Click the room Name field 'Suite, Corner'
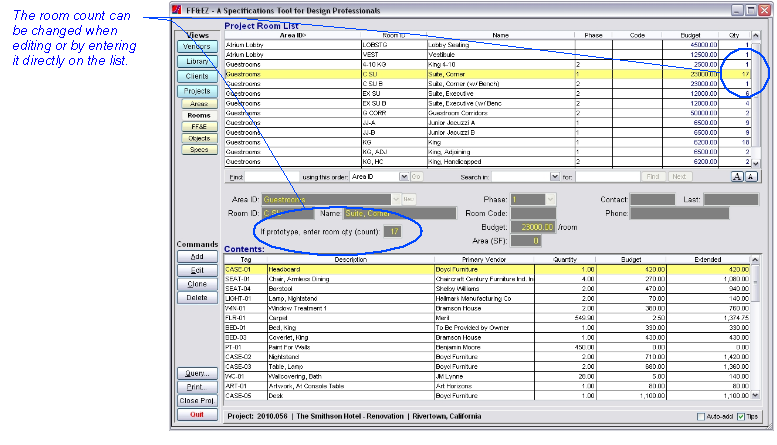Screen dimensions: 777x445 point(400,214)
